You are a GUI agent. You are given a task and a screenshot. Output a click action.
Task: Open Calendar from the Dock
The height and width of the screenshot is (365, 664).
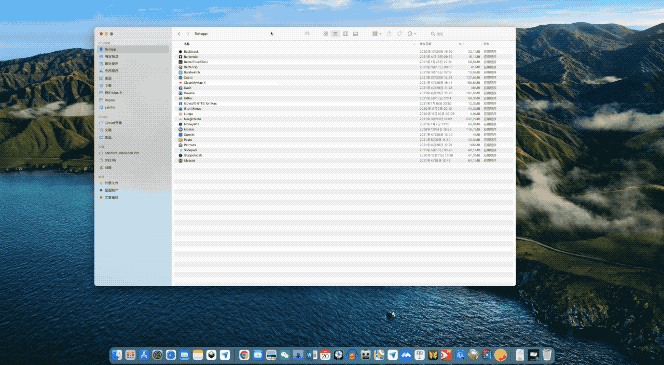coord(325,355)
